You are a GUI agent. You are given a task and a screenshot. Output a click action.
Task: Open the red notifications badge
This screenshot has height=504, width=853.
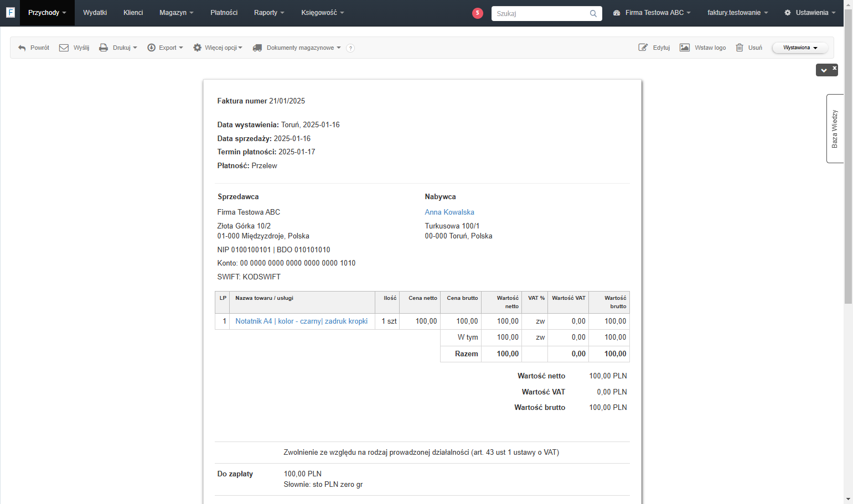[x=478, y=13]
